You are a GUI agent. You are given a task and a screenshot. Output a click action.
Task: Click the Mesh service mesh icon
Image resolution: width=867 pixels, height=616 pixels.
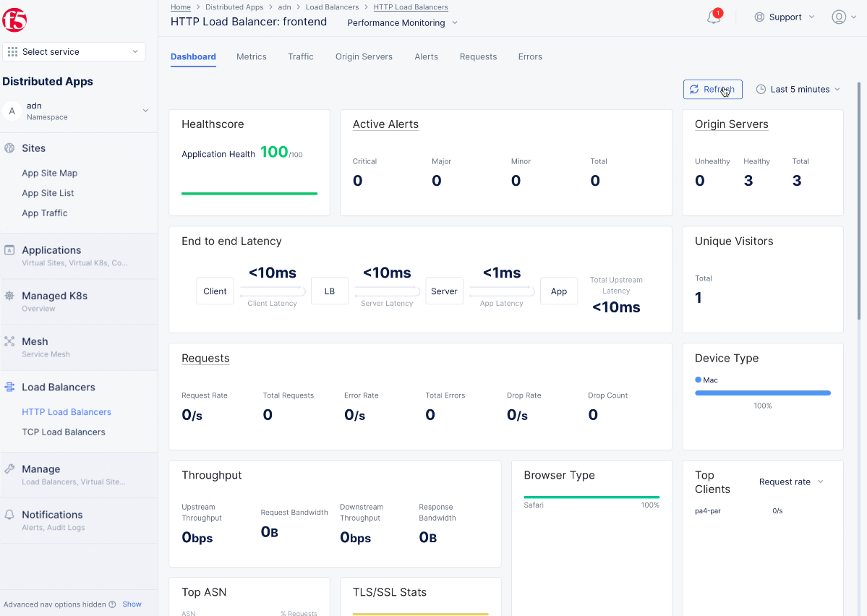pos(8,341)
